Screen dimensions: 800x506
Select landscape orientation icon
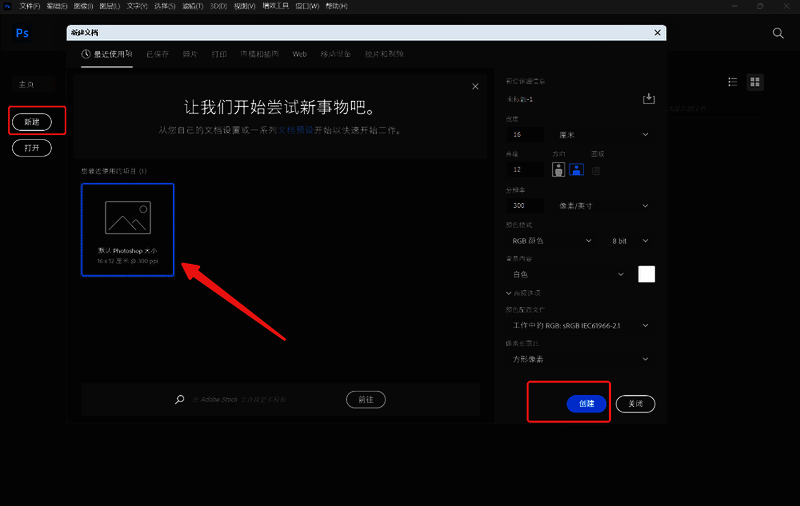coord(577,169)
